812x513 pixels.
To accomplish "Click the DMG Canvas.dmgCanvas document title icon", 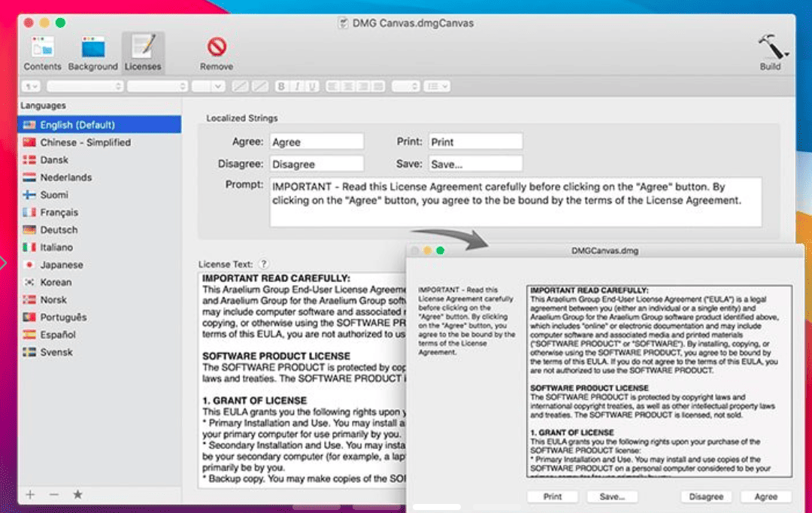I will pos(343,23).
